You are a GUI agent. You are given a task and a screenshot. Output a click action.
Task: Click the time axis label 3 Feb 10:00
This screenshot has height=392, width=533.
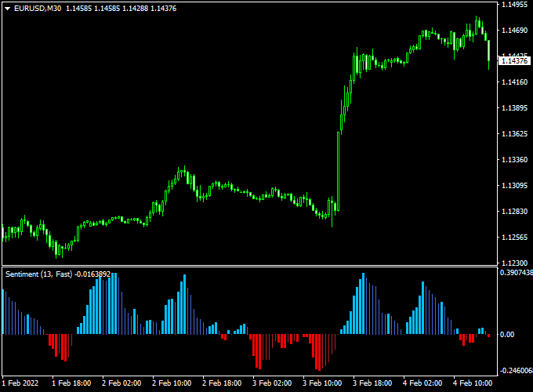point(322,383)
